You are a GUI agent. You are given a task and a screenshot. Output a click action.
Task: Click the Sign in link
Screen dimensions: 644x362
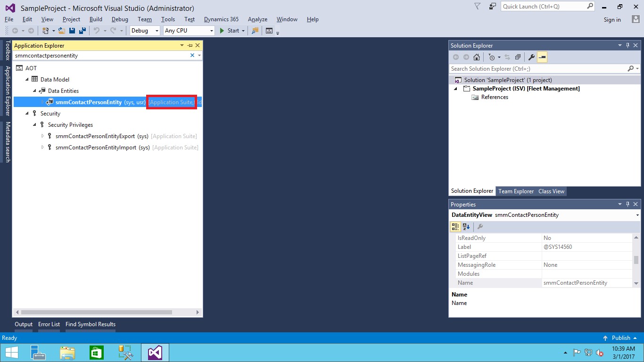coord(612,20)
